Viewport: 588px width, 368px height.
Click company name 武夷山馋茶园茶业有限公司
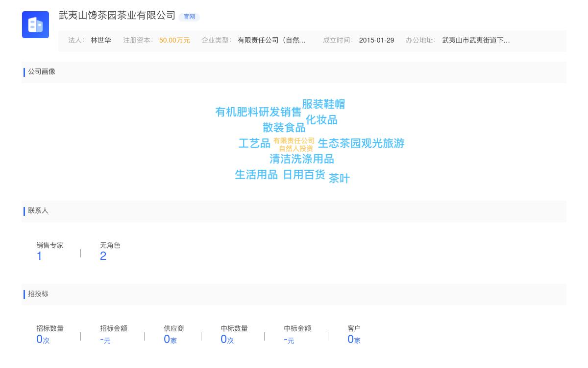click(x=117, y=15)
